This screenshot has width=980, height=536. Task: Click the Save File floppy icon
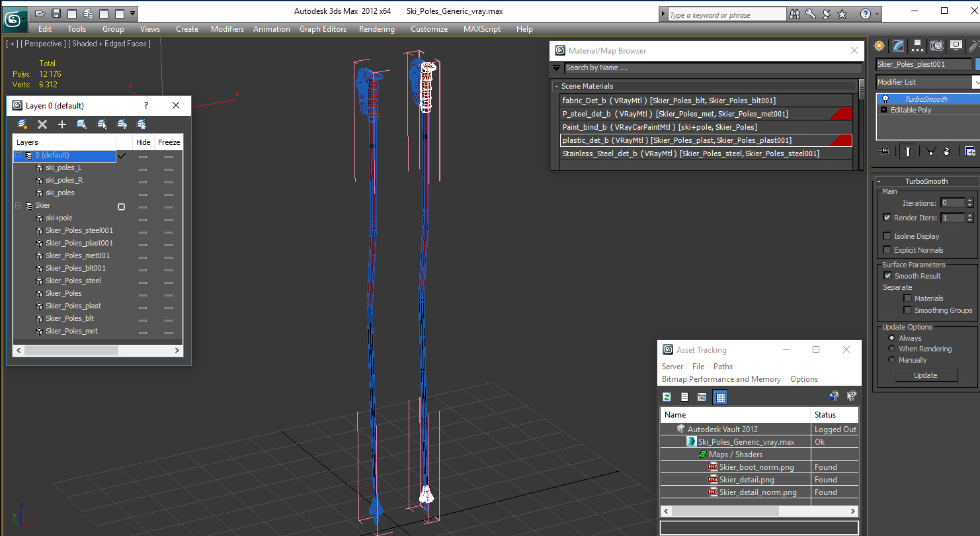point(56,13)
